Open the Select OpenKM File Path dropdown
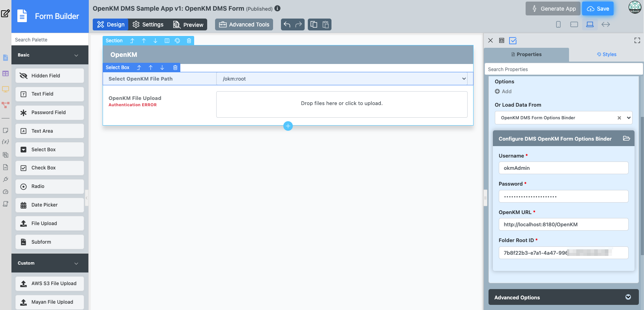The width and height of the screenshot is (644, 310). coord(342,79)
